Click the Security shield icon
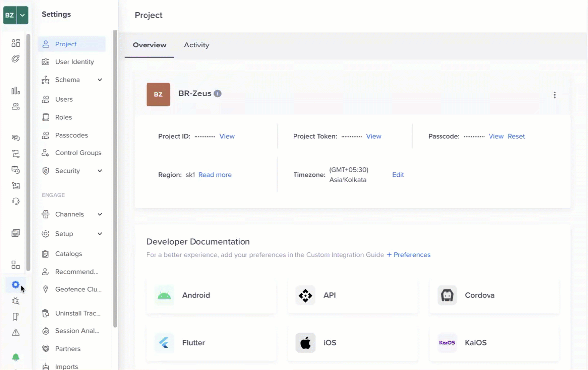Image resolution: width=588 pixels, height=370 pixels. tap(46, 171)
